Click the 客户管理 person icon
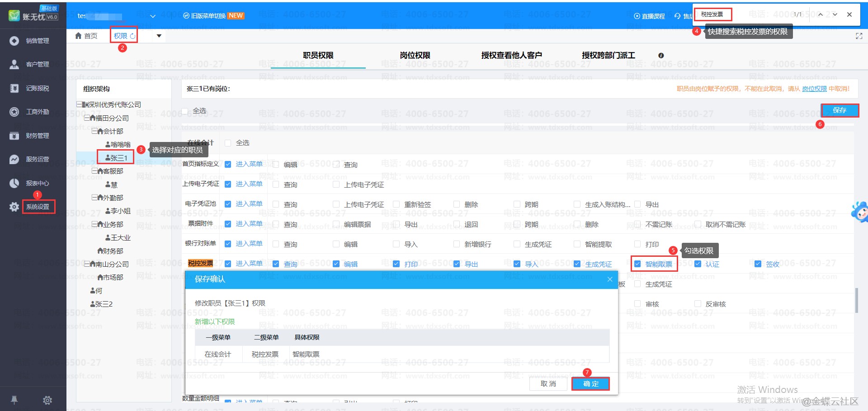868x411 pixels. pyautogui.click(x=14, y=64)
